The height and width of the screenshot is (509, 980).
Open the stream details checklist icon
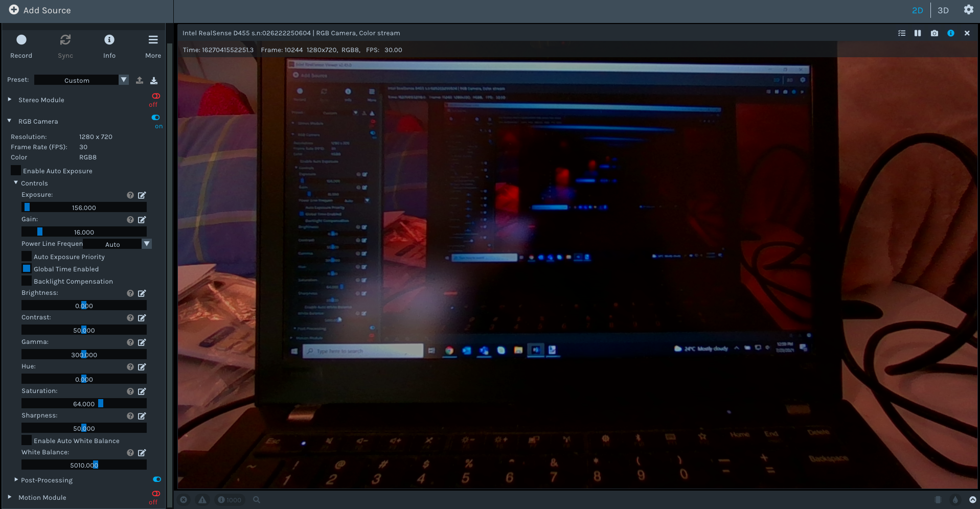[901, 33]
